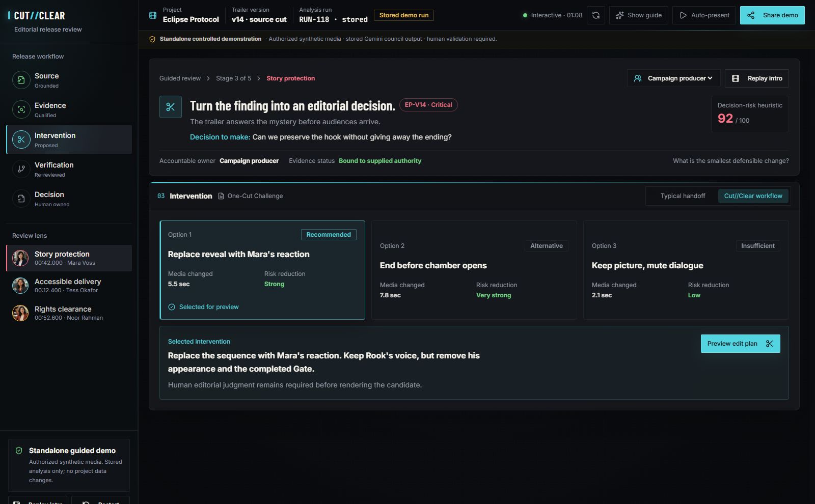Viewport: 815px width, 504px height.
Task: Click "What is the smallest defensible change?" text
Action: point(731,161)
